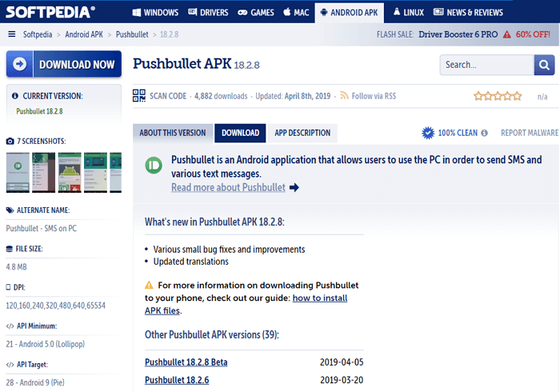Click the QR scan code icon
The width and height of the screenshot is (560, 392).
coord(139,96)
